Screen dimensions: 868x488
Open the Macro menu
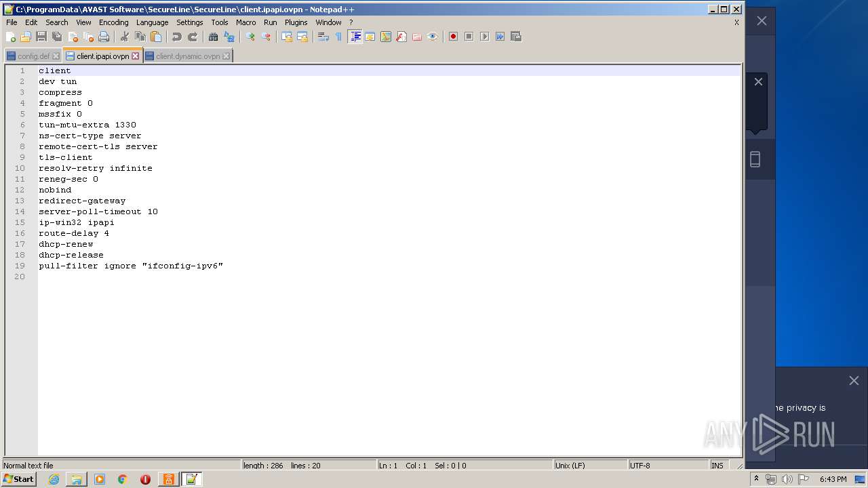pos(245,22)
